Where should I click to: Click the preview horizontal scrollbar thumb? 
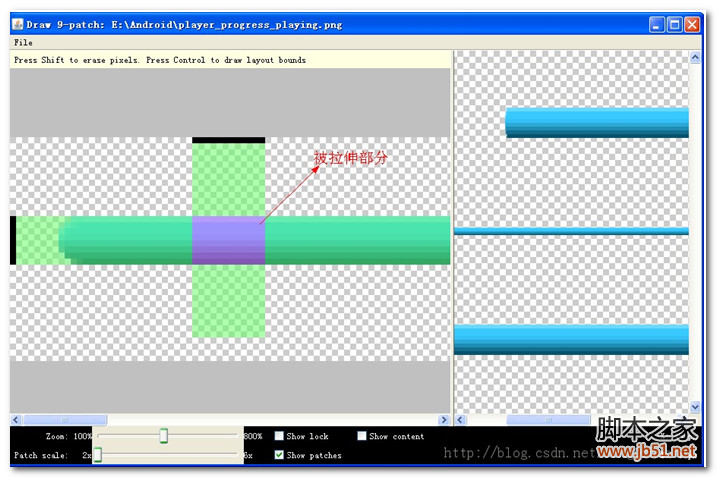tap(548, 420)
